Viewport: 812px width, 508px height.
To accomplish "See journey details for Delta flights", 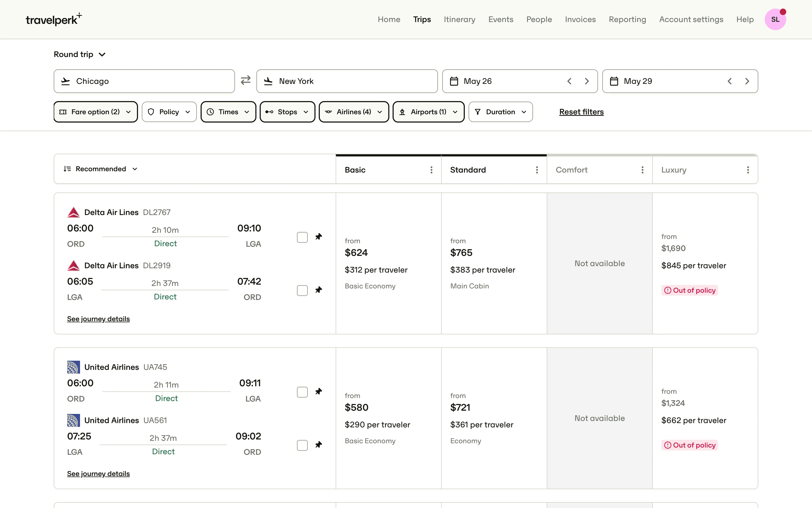I will point(98,319).
